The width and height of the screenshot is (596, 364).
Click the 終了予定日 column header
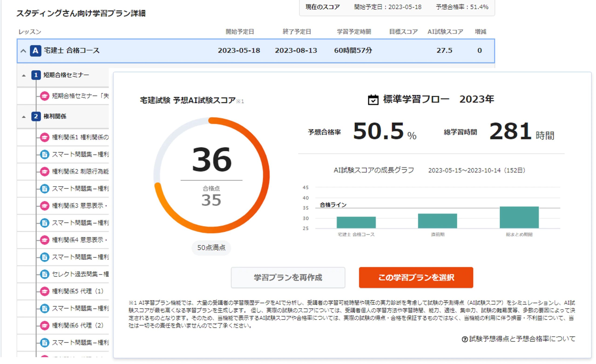(297, 32)
